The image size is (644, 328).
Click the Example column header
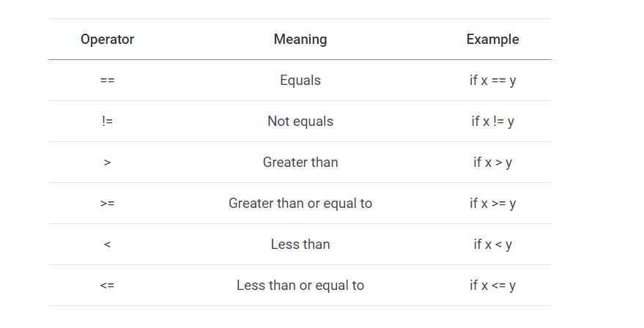[x=492, y=40]
